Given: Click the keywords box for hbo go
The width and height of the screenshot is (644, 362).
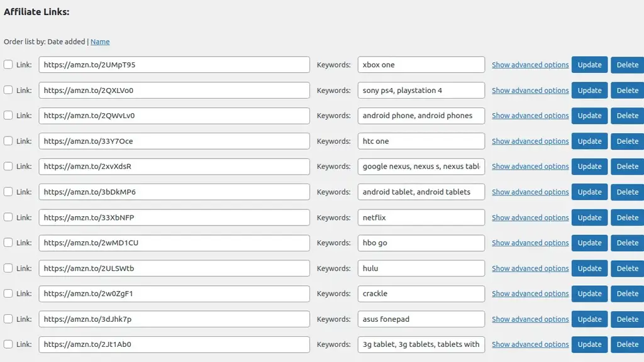Looking at the screenshot, I should (420, 243).
